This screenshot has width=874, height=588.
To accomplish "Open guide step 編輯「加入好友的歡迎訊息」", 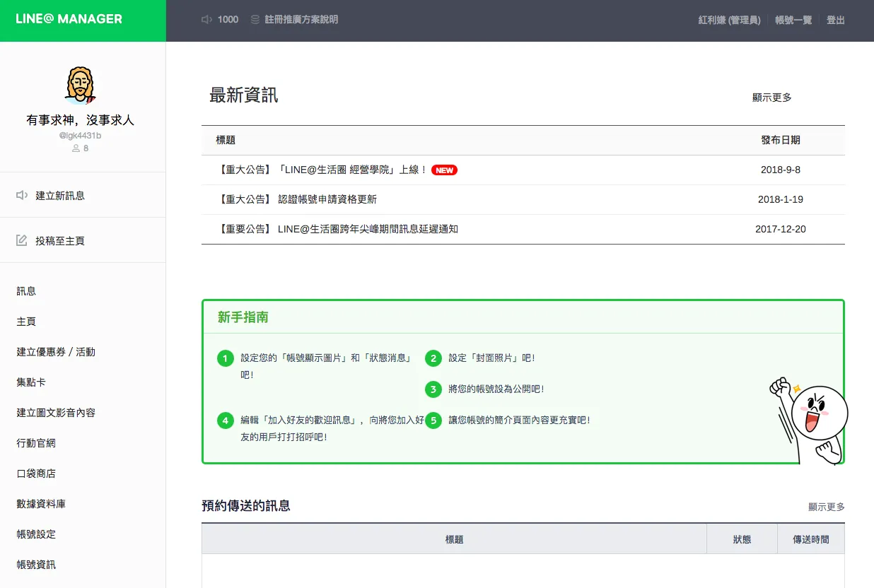I will (332, 428).
